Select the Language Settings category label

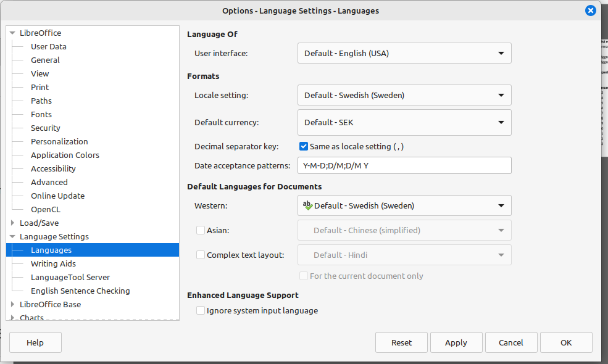coord(54,236)
